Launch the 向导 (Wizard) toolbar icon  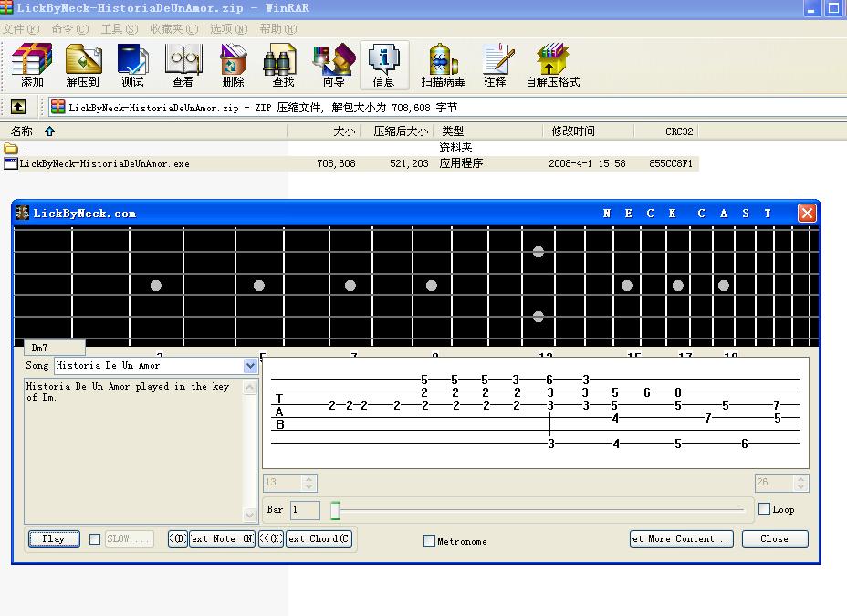pos(333,66)
